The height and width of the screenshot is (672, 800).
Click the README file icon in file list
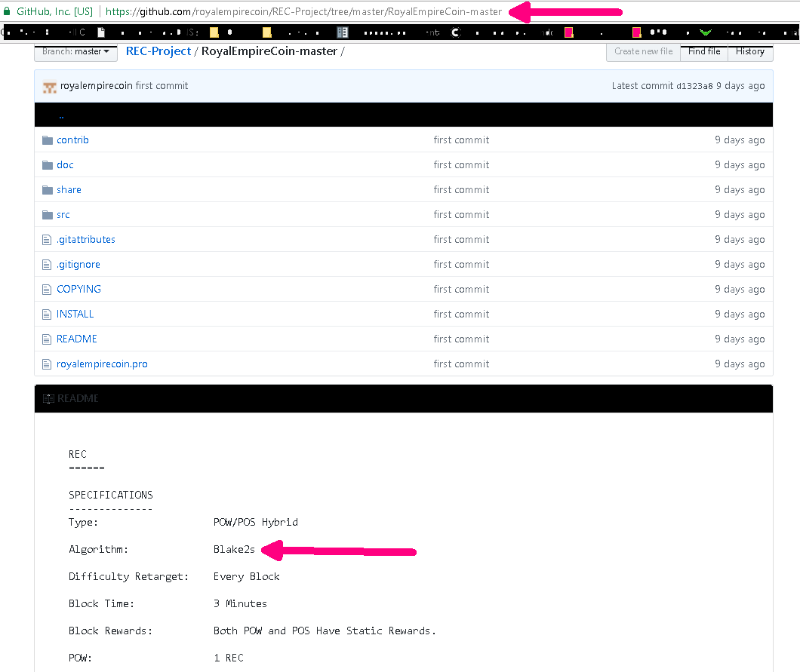(x=47, y=339)
